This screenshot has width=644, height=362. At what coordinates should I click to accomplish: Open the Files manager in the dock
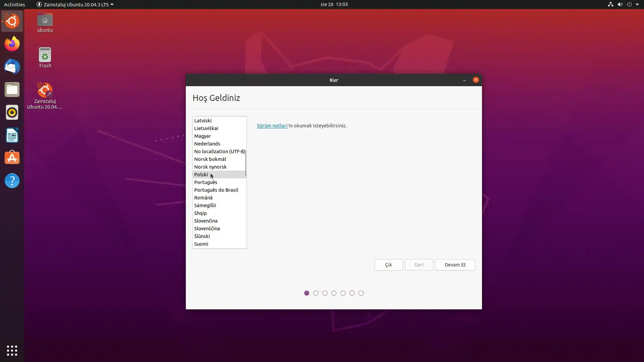pyautogui.click(x=12, y=89)
